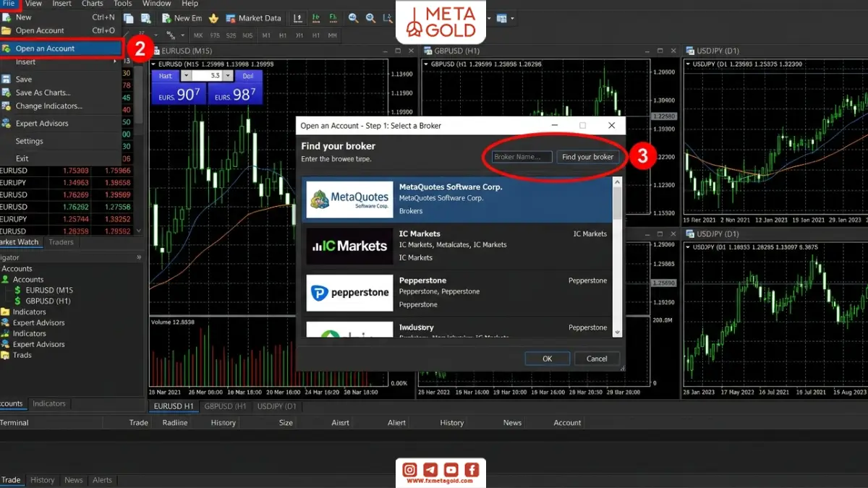
Task: Click the broker list vertical scrollbar
Action: pyautogui.click(x=617, y=257)
